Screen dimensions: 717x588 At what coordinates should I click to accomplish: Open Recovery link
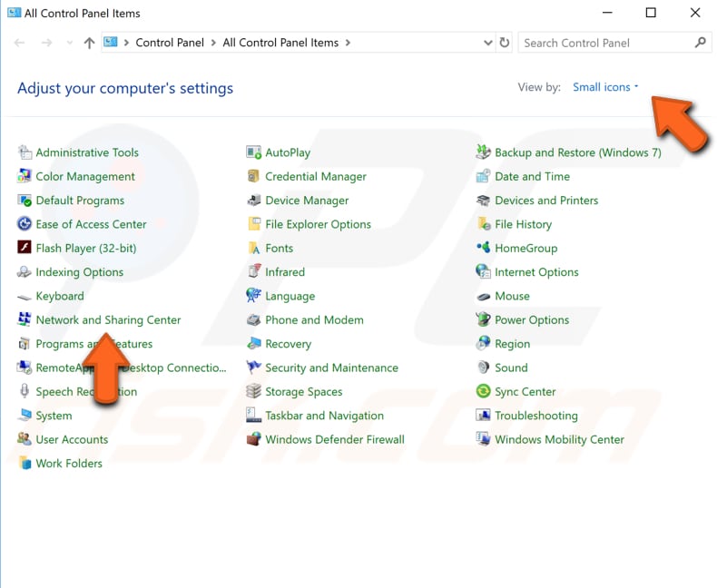click(288, 344)
